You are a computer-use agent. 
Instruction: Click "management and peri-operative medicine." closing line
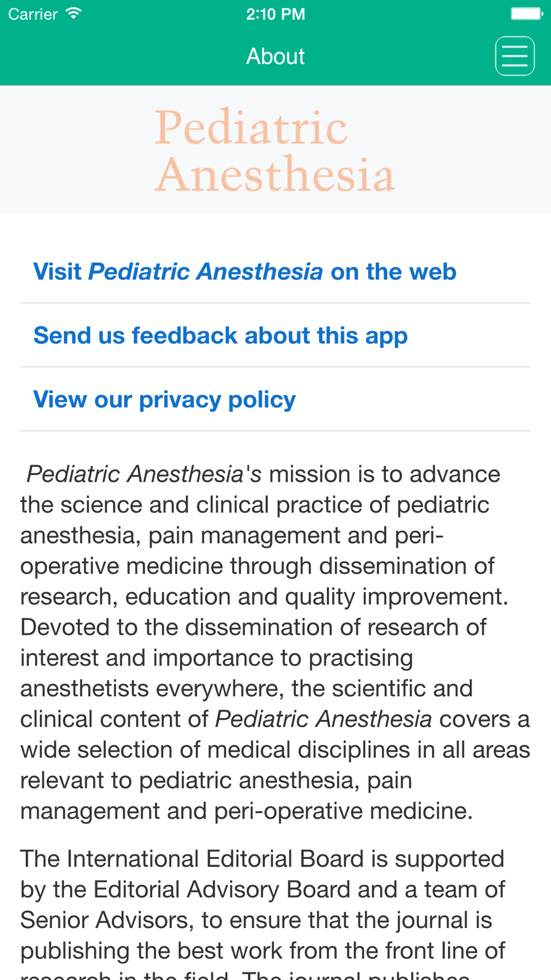tap(246, 811)
